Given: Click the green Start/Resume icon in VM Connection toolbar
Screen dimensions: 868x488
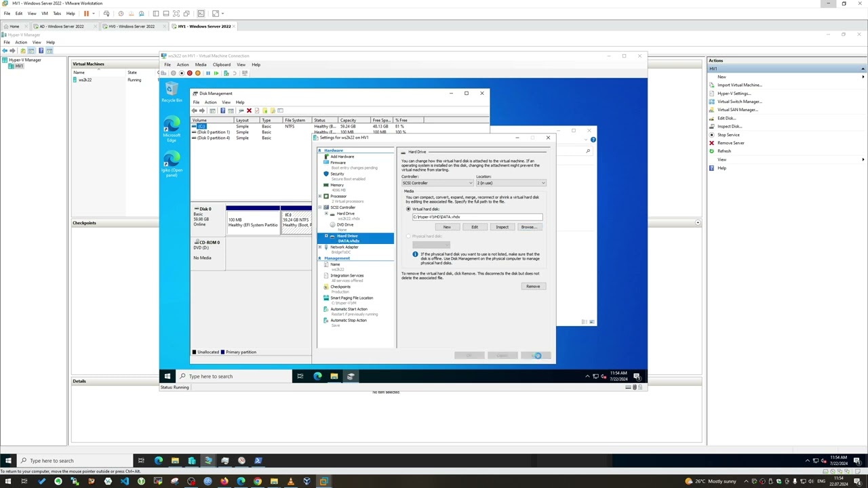Looking at the screenshot, I should (x=216, y=73).
